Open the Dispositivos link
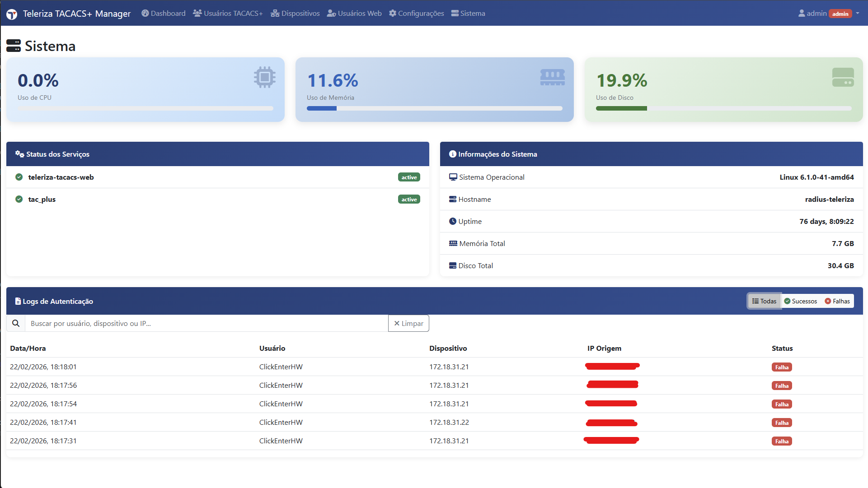Image resolution: width=868 pixels, height=488 pixels. click(295, 14)
